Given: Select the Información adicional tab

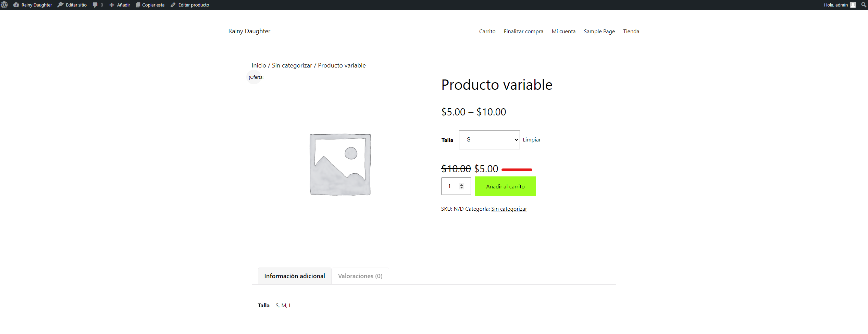Looking at the screenshot, I should (295, 276).
